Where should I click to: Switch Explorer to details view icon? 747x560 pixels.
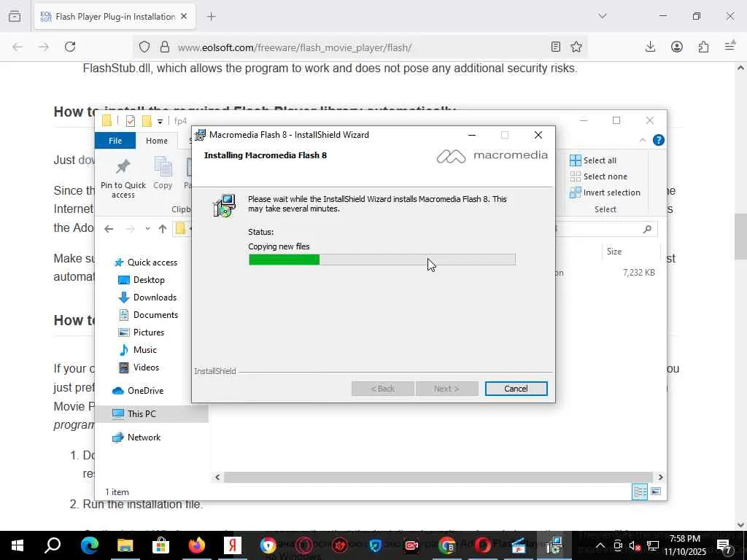639,492
